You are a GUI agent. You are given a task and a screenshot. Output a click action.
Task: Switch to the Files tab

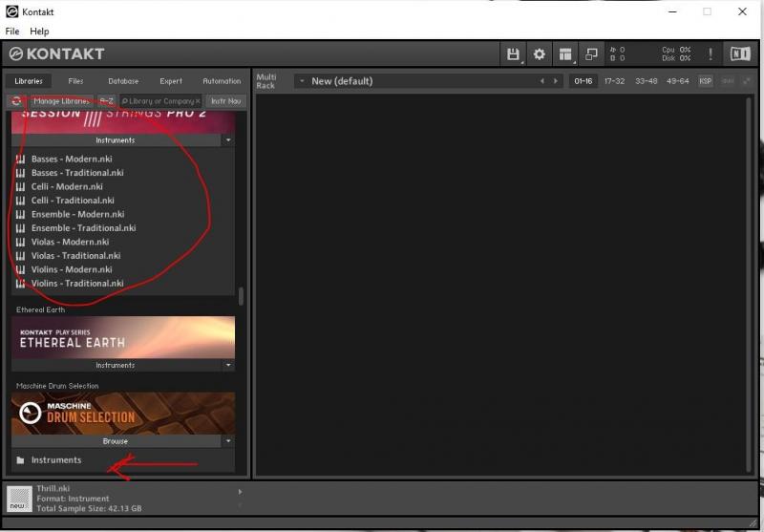coord(75,81)
